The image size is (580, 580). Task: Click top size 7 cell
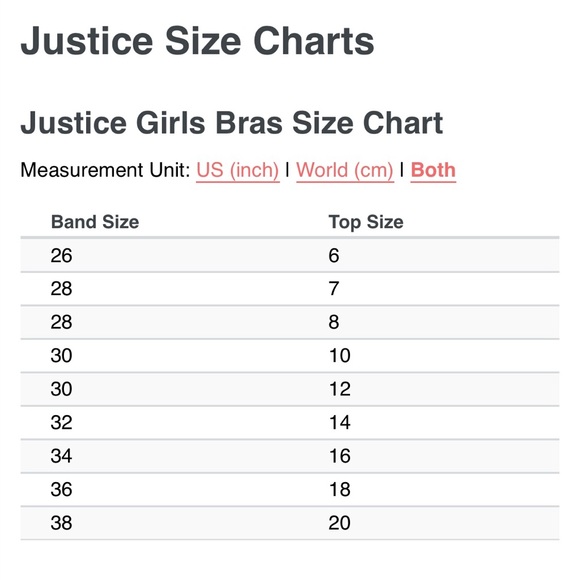pyautogui.click(x=334, y=289)
